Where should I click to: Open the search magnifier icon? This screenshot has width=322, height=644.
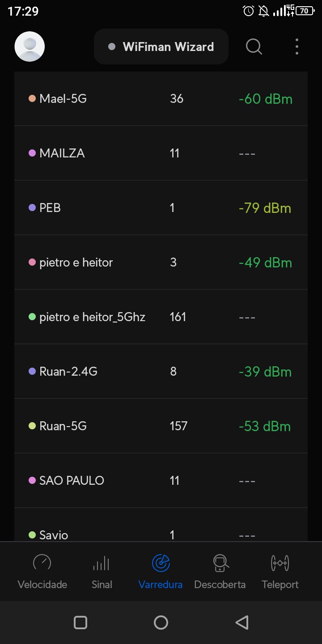(254, 47)
